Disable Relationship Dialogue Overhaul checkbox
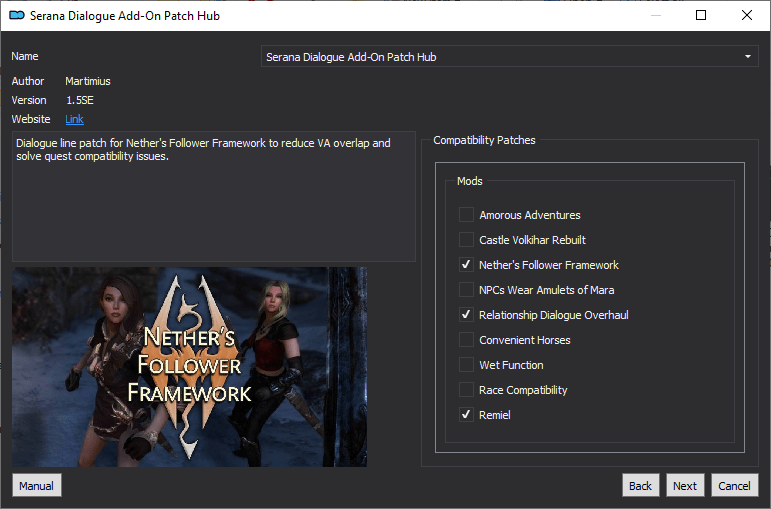This screenshot has height=509, width=771. [x=466, y=315]
